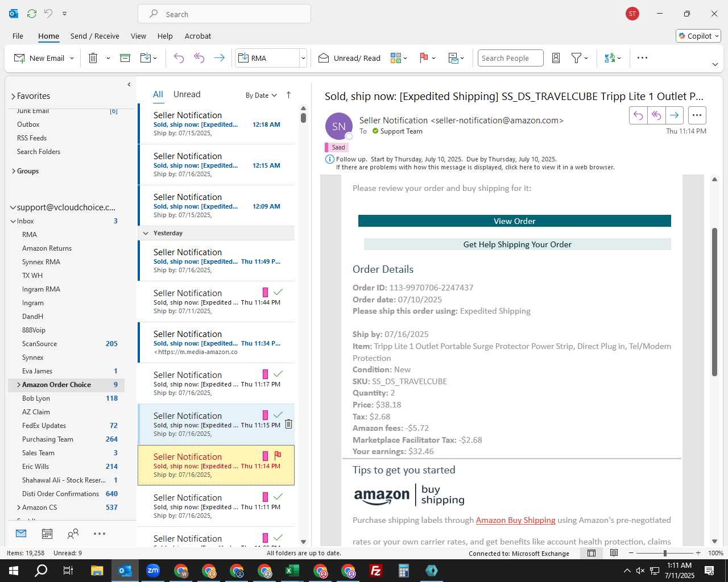Click Forward icon in reading pane header
The width and height of the screenshot is (728, 582).
pyautogui.click(x=675, y=115)
